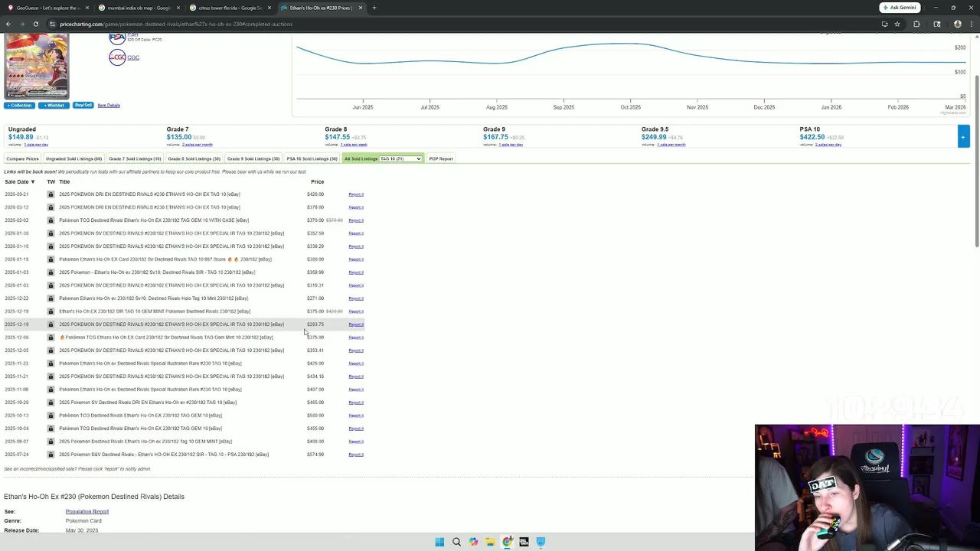980x551 pixels.
Task: Open Windows Search from the taskbar
Action: pos(456,542)
